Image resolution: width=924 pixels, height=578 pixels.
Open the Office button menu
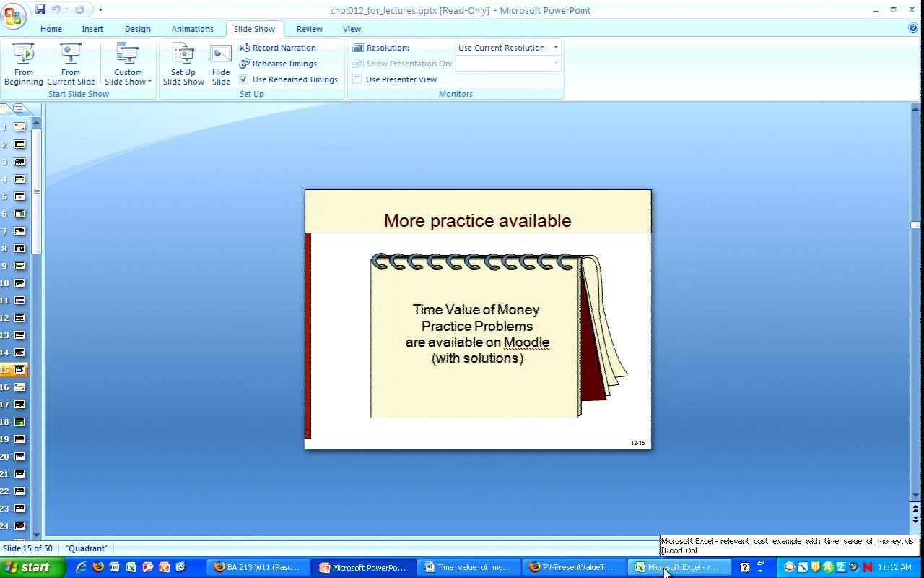tap(14, 13)
